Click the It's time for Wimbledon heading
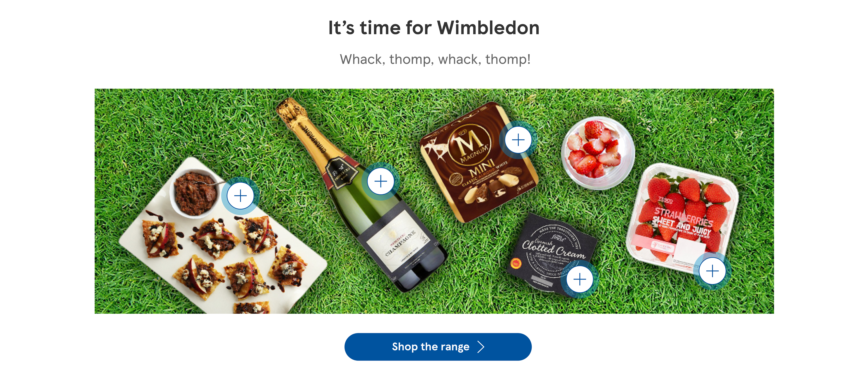This screenshot has height=375, width=868. 434,28
